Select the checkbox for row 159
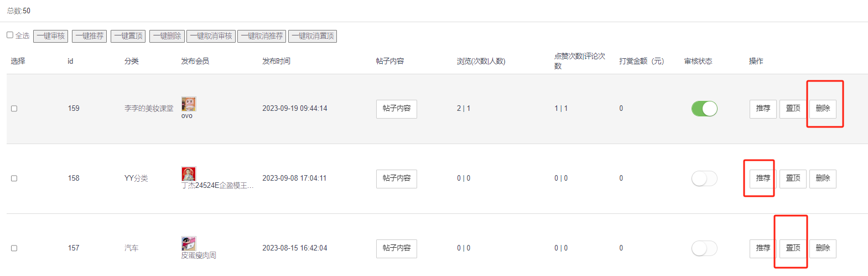The height and width of the screenshot is (276, 868). pyautogui.click(x=14, y=109)
